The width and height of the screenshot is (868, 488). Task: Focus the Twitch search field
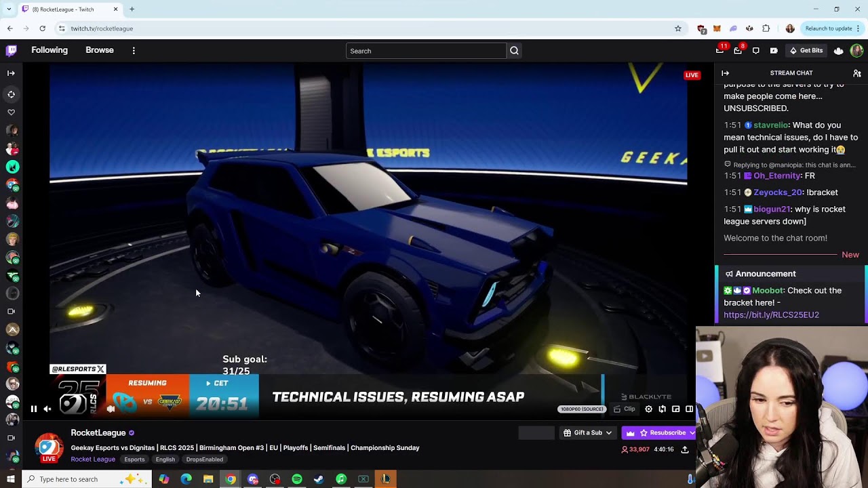tap(426, 51)
